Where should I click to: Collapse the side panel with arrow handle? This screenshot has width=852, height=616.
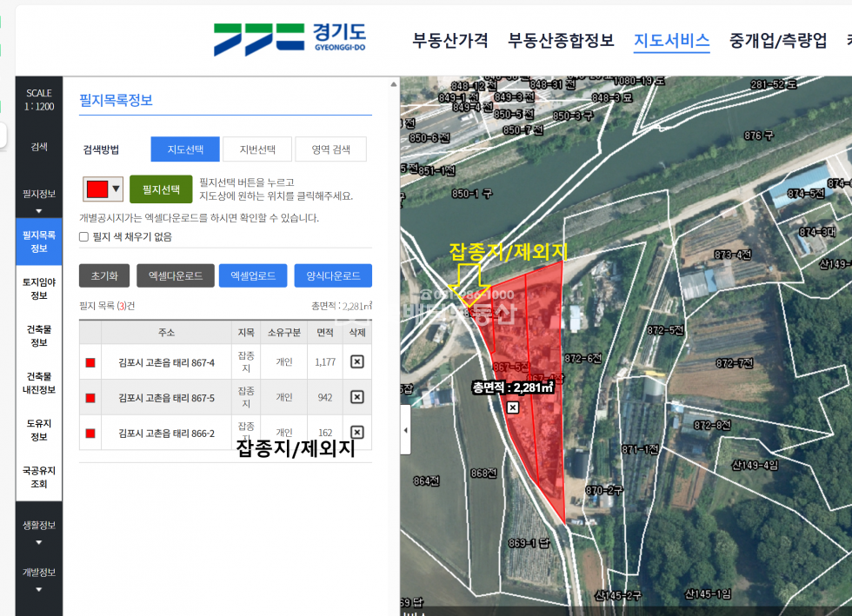404,431
